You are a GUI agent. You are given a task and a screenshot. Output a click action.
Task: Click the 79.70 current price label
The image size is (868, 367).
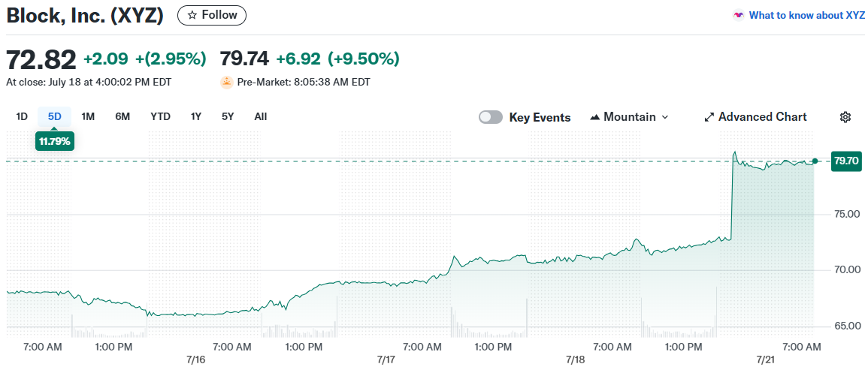coord(846,161)
